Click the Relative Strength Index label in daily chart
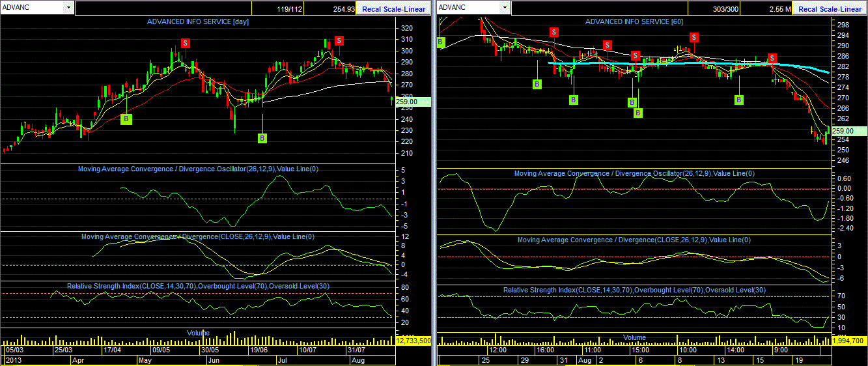 pos(198,286)
